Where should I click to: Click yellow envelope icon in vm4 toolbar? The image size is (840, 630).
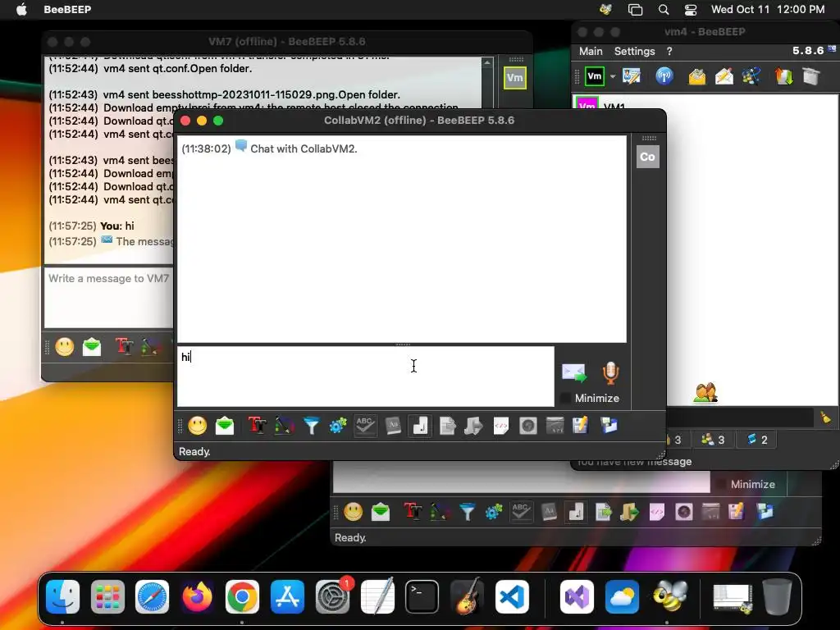(x=697, y=76)
